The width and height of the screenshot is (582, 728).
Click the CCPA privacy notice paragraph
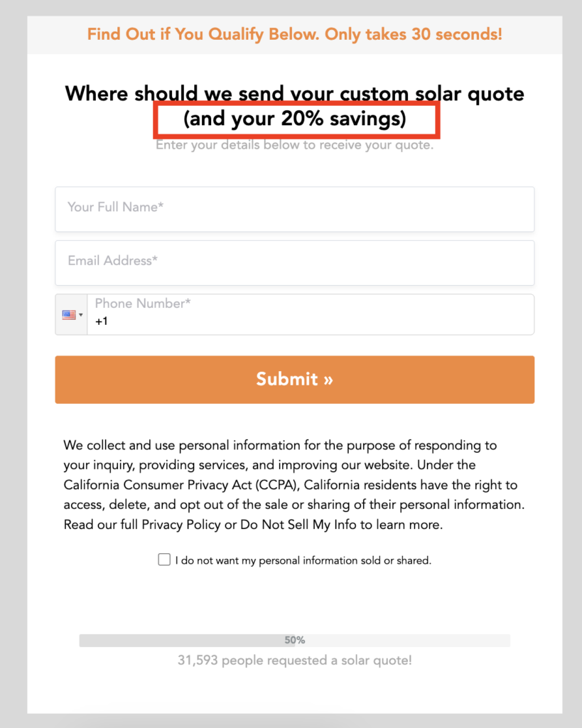(291, 486)
